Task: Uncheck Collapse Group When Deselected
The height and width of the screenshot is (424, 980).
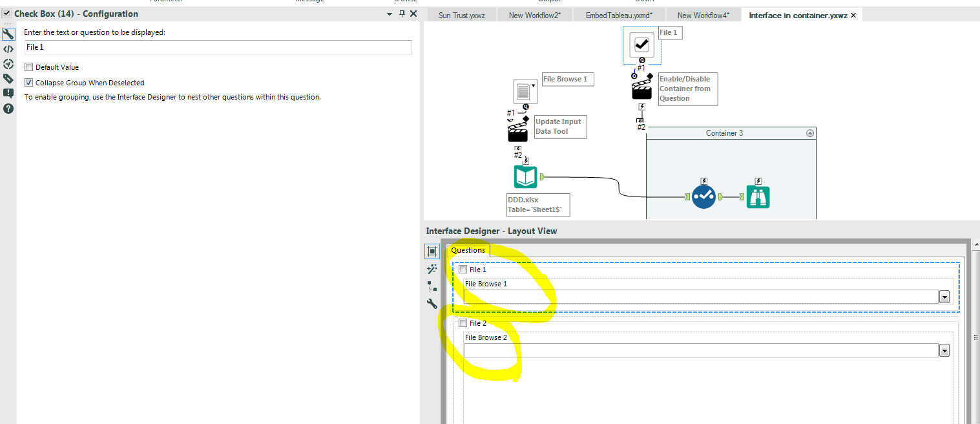Action: (27, 82)
